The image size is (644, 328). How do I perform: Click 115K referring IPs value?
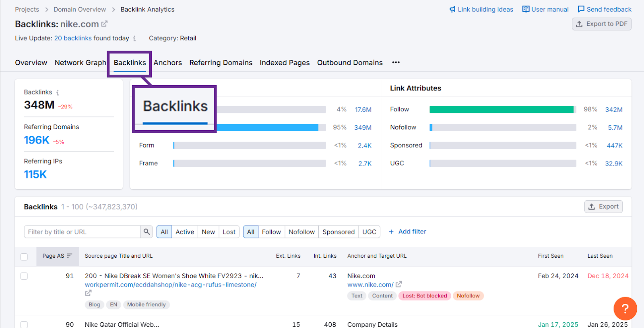pyautogui.click(x=35, y=174)
